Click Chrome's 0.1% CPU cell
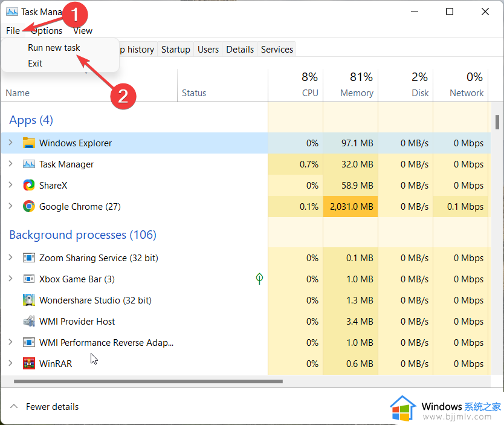 296,206
